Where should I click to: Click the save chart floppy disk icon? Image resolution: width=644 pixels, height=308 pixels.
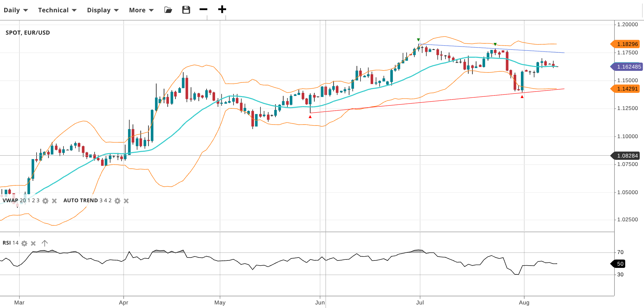pyautogui.click(x=186, y=10)
